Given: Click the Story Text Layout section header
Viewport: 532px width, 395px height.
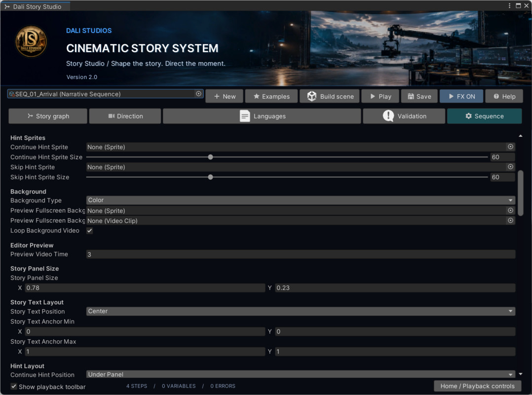Looking at the screenshot, I should [37, 302].
